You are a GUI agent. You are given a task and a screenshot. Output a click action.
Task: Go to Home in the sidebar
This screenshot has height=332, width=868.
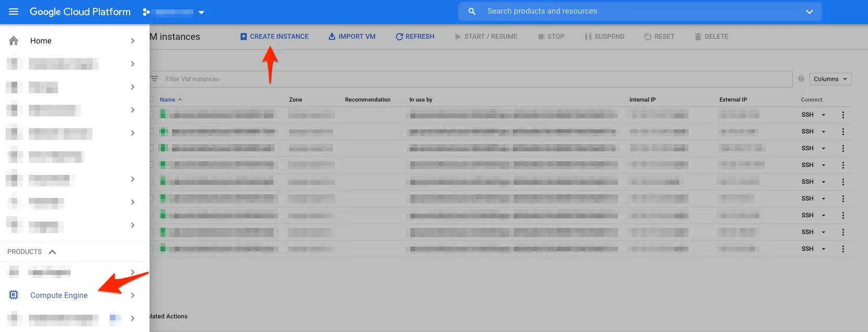pos(75,41)
